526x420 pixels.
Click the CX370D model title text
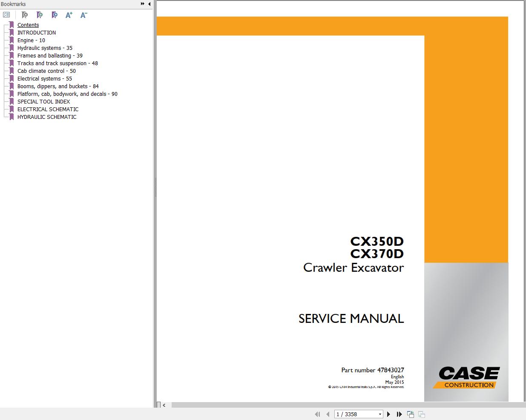point(377,254)
